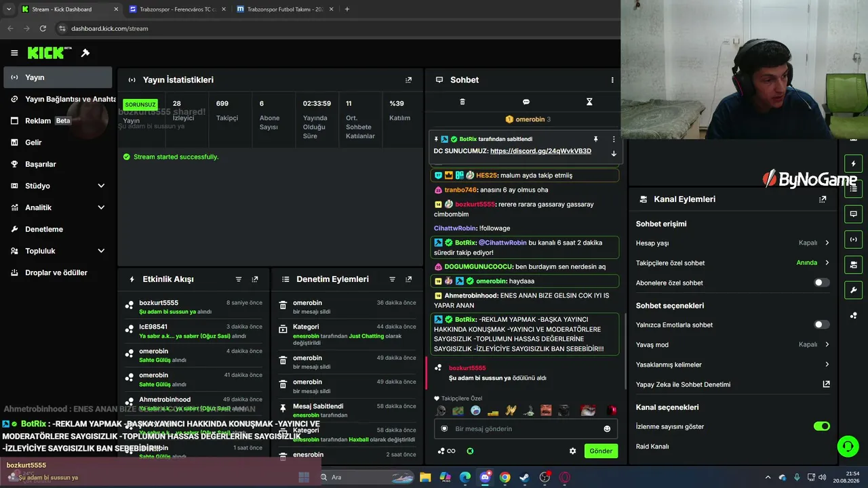The image size is (868, 488).
Task: Open Google Chrome from the taskbar
Action: pos(505,477)
